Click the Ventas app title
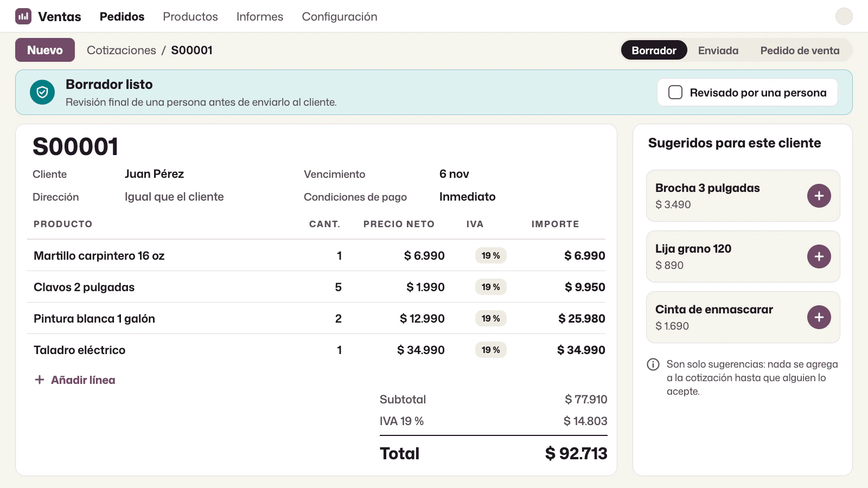Screen dimensions: 868x488 click(x=60, y=17)
